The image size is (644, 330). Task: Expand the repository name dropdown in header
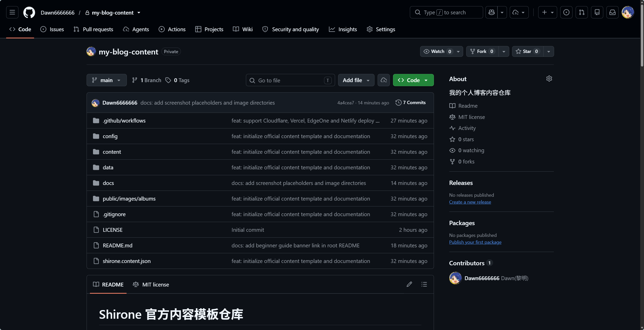coord(139,13)
